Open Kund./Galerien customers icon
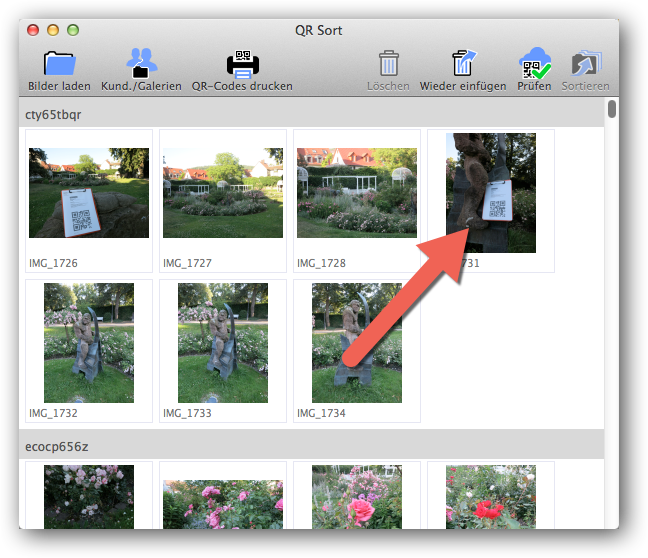The width and height of the screenshot is (648, 558). (141, 63)
